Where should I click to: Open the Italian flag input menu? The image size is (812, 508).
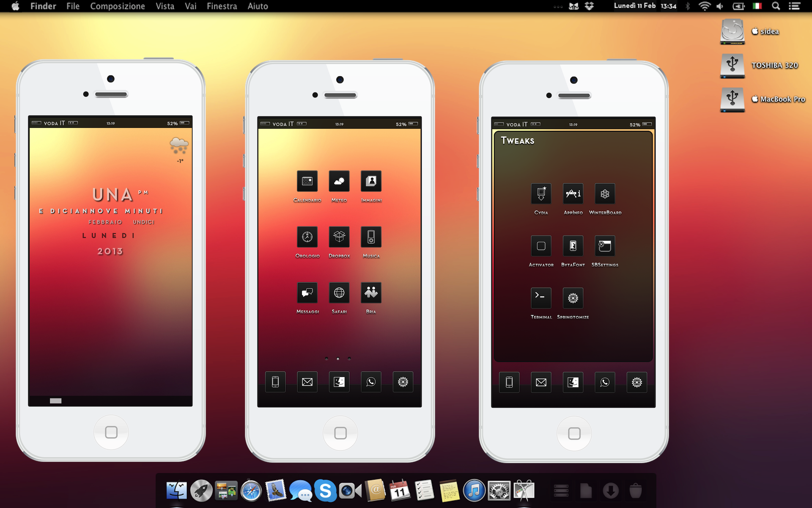(x=757, y=6)
